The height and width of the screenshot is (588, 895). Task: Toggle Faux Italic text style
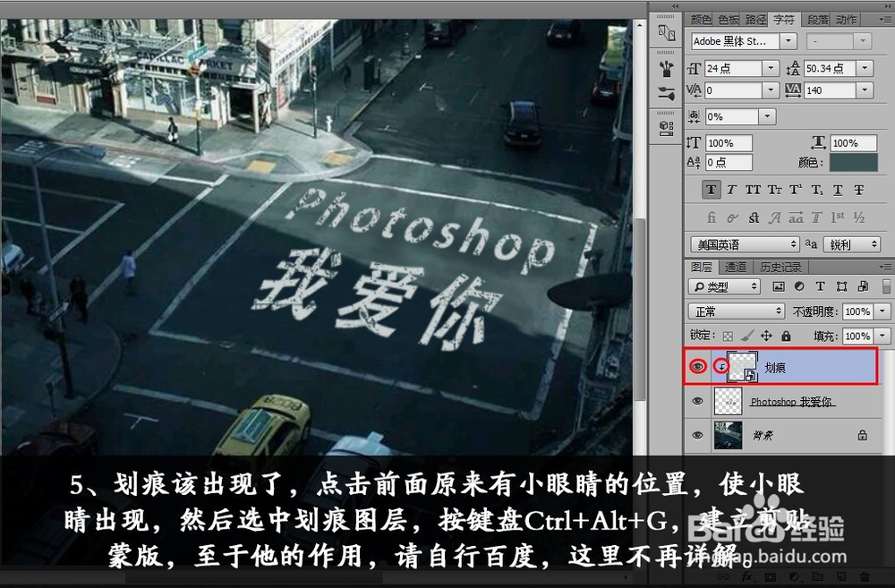(732, 190)
